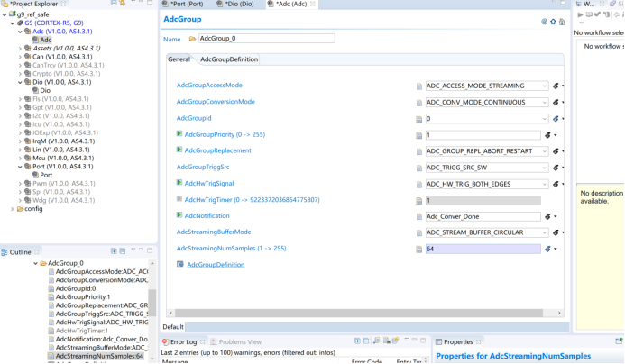Click the AdcGroupPriority value field
Image resolution: width=625 pixels, height=364 pixels.
(483, 135)
